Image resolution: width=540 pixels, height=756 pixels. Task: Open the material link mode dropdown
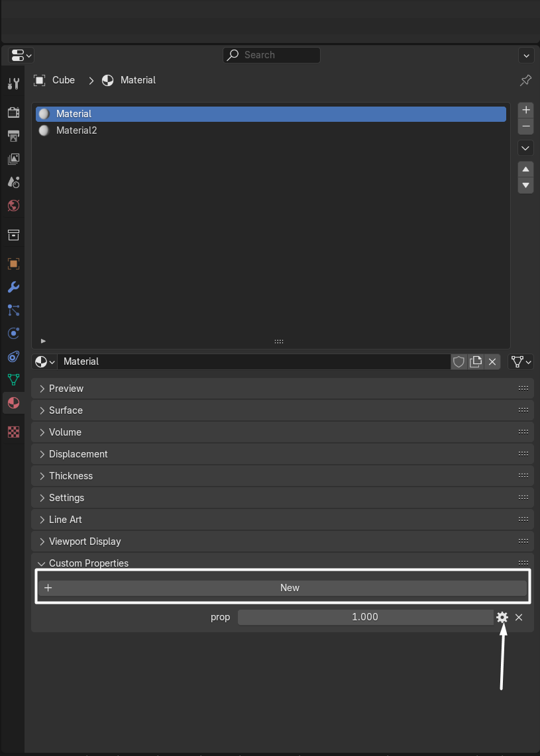click(x=521, y=361)
